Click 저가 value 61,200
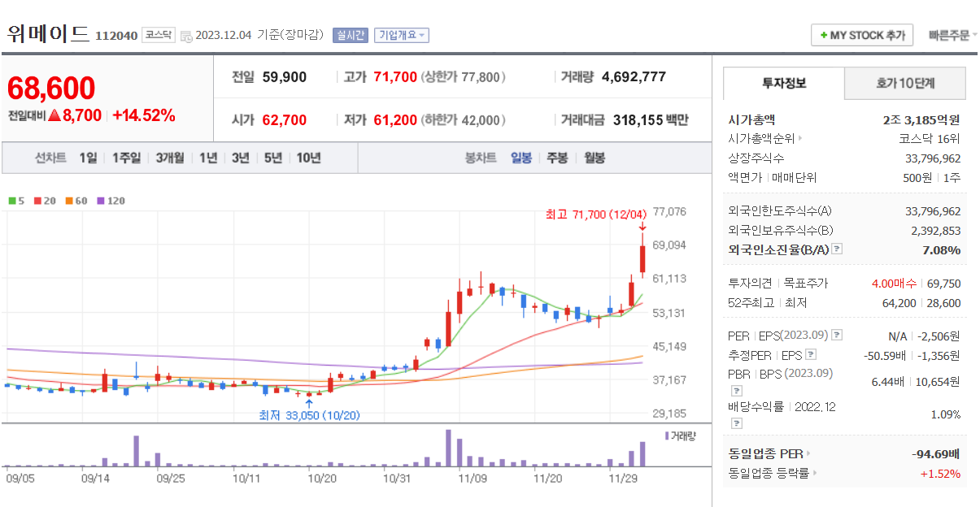The image size is (980, 507). 395,120
